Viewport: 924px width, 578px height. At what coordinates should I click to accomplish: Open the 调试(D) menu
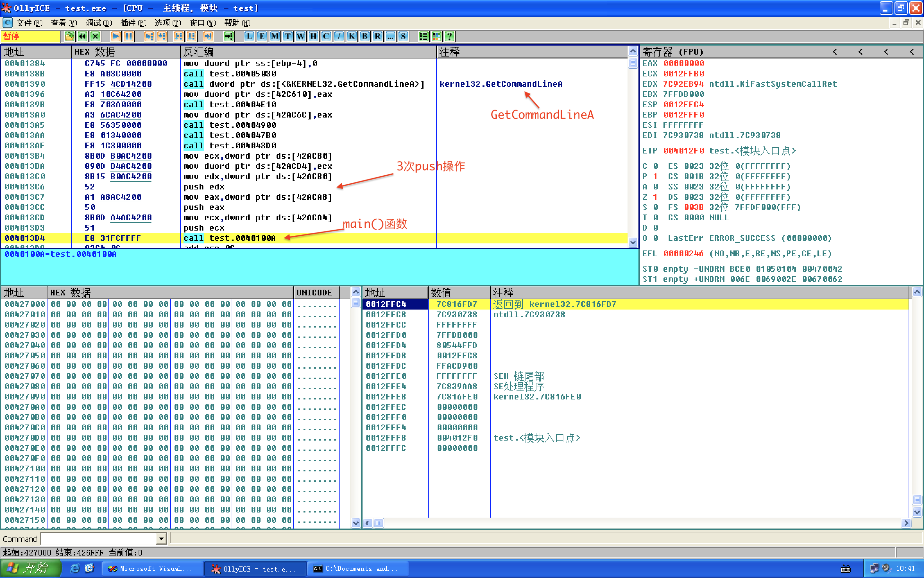(98, 23)
